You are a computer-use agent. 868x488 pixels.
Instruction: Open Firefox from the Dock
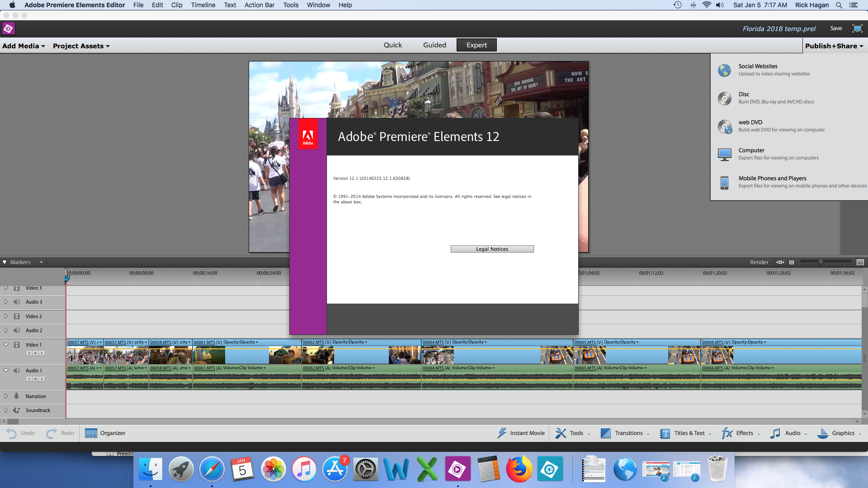(x=519, y=470)
